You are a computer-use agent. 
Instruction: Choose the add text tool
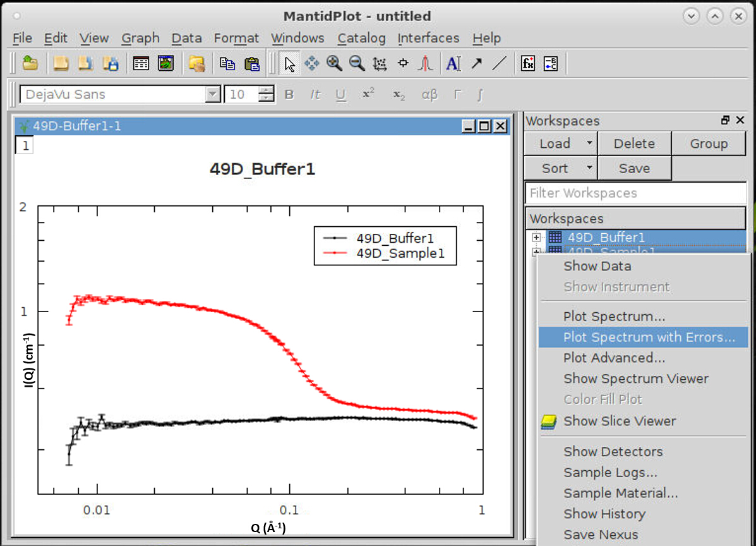click(453, 63)
